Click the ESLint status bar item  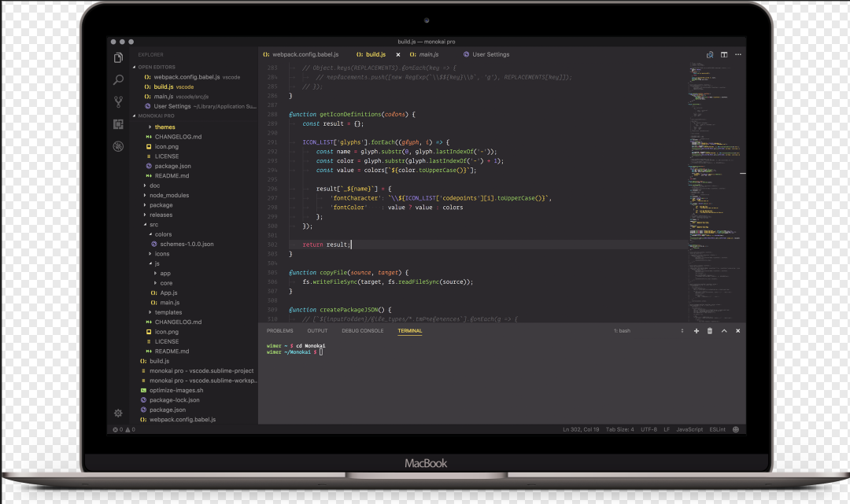click(x=717, y=430)
